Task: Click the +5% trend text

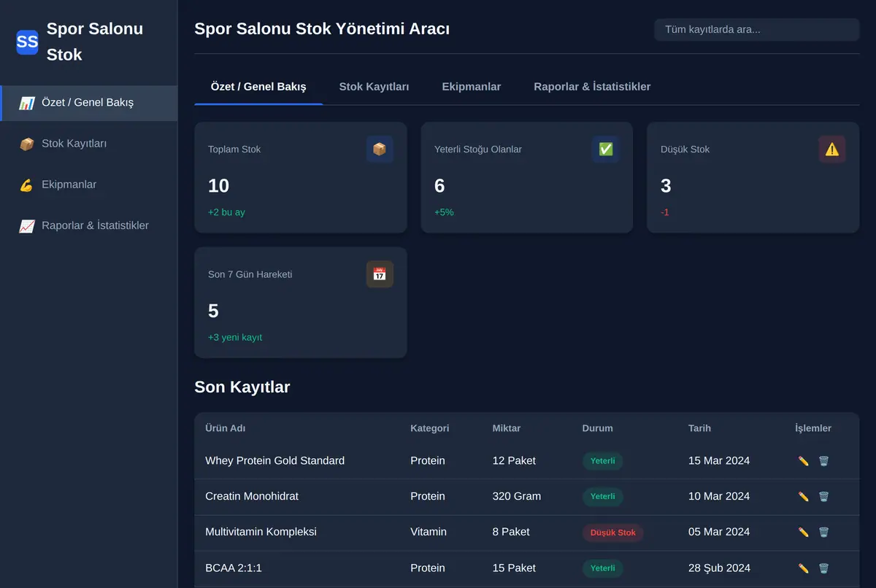Action: 444,212
